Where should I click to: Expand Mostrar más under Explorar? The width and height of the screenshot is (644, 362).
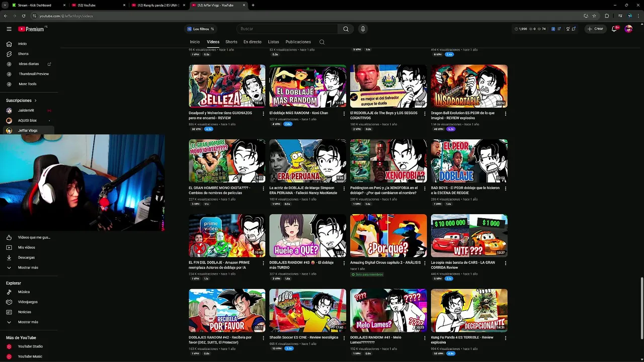29,322
